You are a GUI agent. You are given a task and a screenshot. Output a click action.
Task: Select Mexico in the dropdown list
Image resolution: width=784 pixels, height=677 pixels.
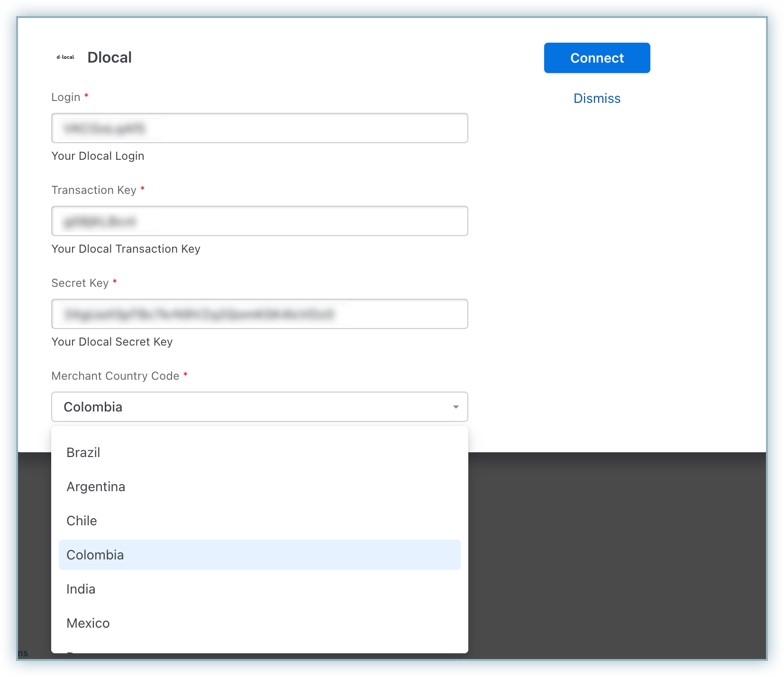pos(88,623)
